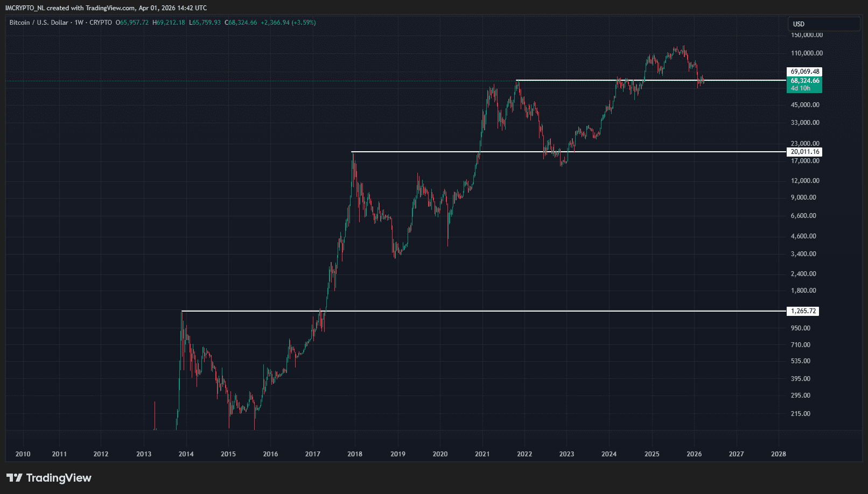Screen dimensions: 868x494
Task: Click the 2026 year on time axis
Action: [x=694, y=454]
